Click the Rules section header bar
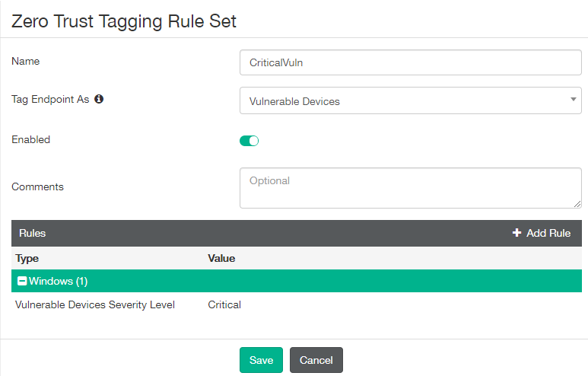Screen dimensions: 588x376 (x=228, y=233)
